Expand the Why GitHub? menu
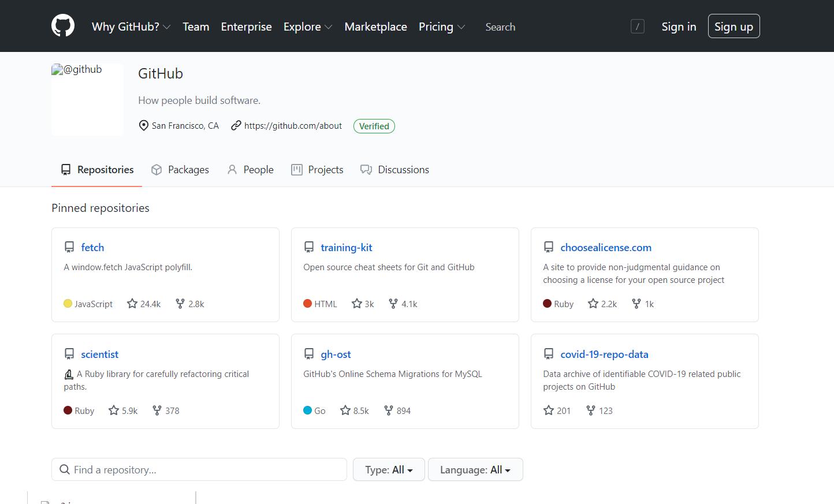 [x=131, y=27]
